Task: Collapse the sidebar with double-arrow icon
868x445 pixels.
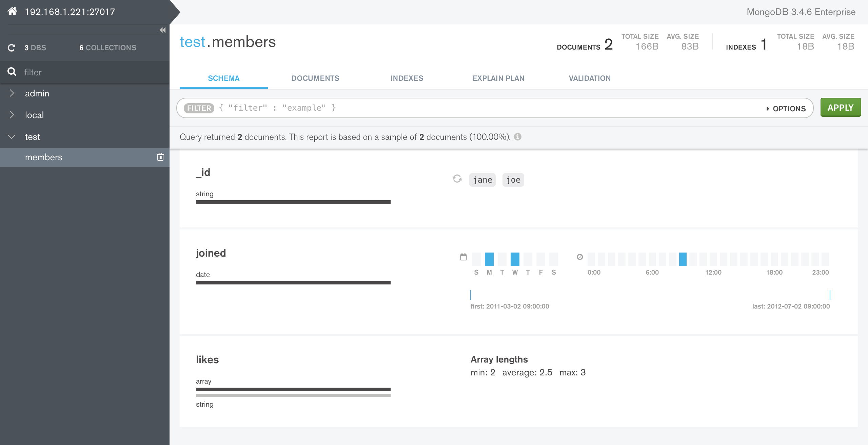Action: pyautogui.click(x=162, y=30)
